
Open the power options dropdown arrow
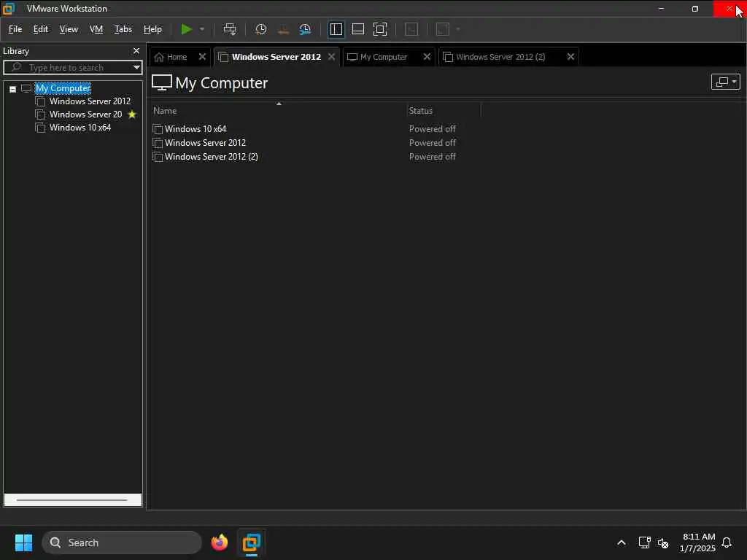pos(202,29)
